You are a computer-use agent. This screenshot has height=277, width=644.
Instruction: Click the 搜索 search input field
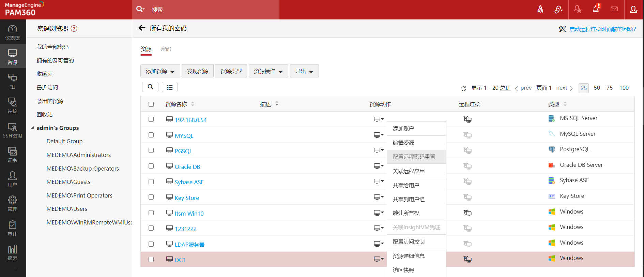[215, 10]
